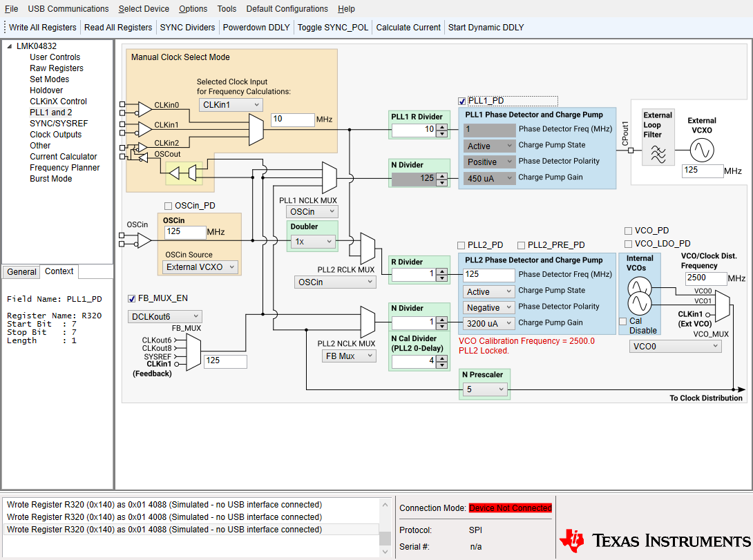Open PLL1 Charge Pump Gain 450 uA dropdown

click(489, 179)
